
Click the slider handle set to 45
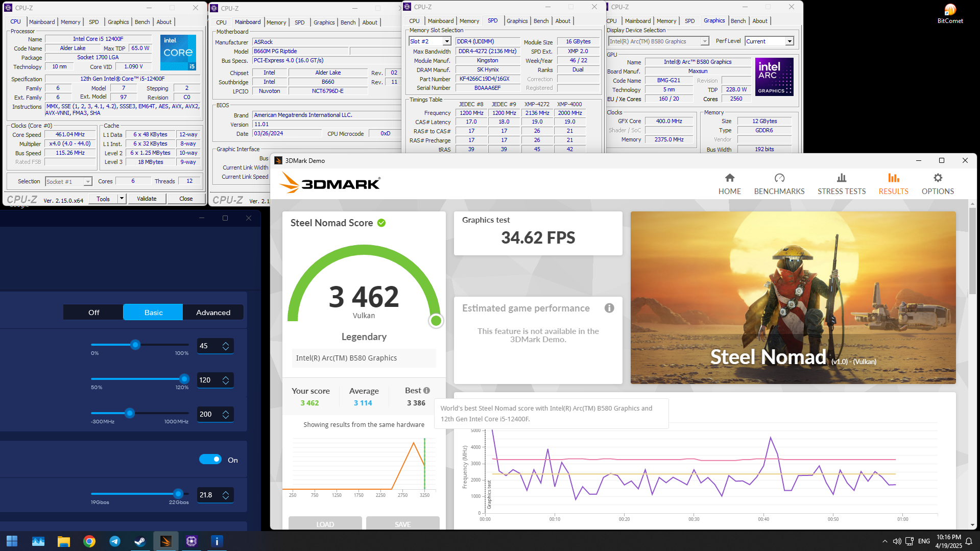point(135,345)
